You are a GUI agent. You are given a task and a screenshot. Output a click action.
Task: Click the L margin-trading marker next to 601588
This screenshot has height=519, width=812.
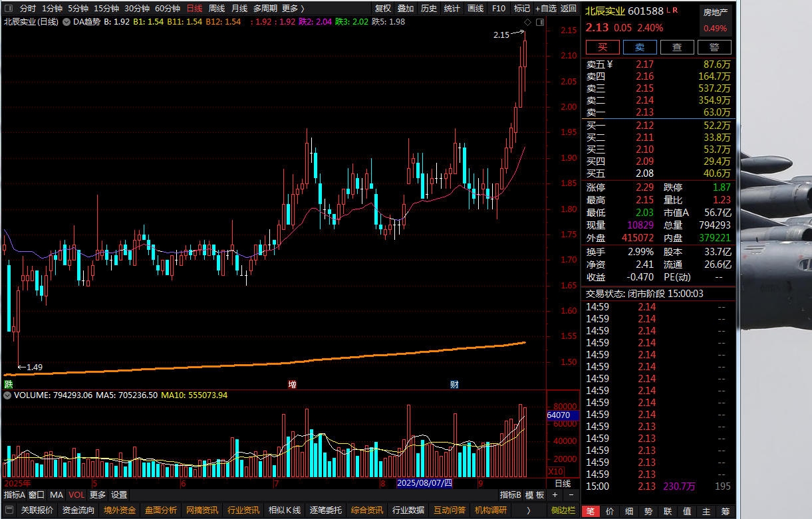(668, 10)
